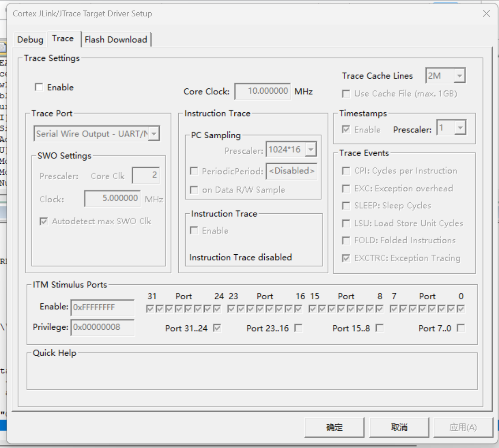Viewport: 499px width, 448px height.
Task: Toggle ITM stimulus port 15 checkbox
Action: tap(313, 309)
